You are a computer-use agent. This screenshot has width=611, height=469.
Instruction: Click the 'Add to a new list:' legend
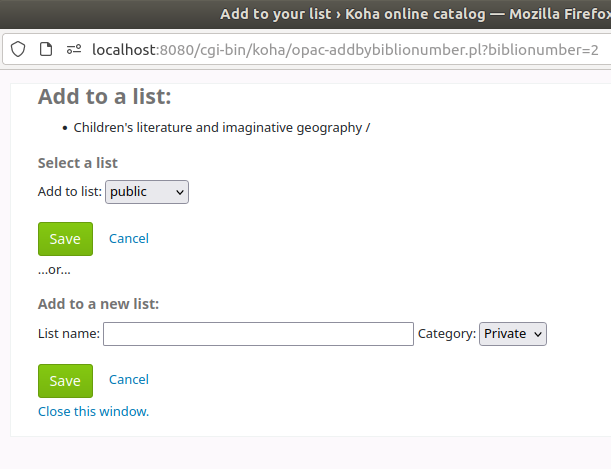[98, 304]
